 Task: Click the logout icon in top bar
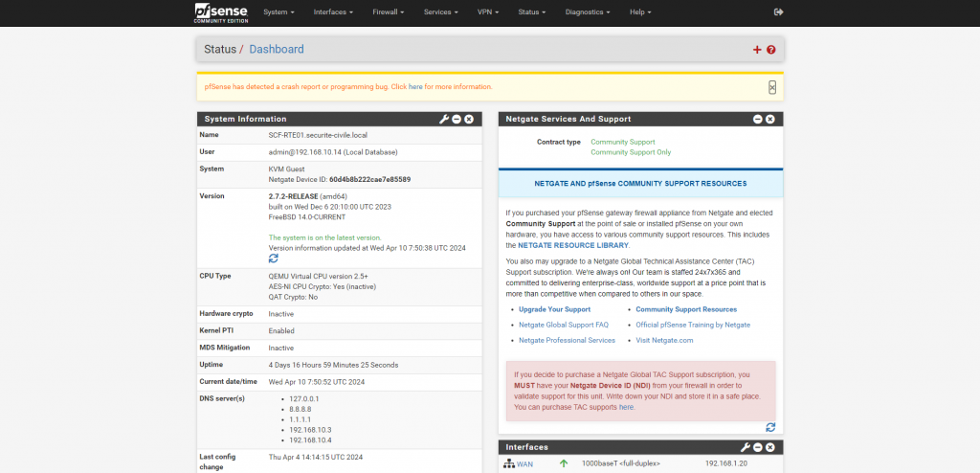[x=778, y=12]
